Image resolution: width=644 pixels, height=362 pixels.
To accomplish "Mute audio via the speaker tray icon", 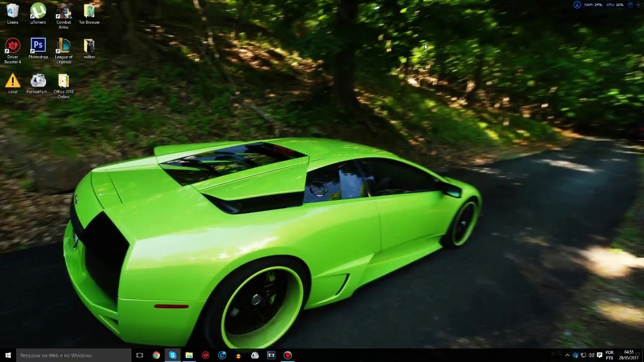I will pyautogui.click(x=591, y=355).
